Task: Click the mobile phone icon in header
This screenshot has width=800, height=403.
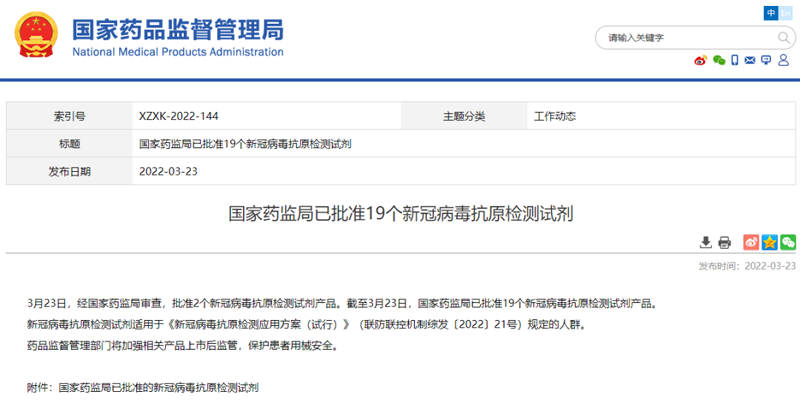Action: [734, 61]
